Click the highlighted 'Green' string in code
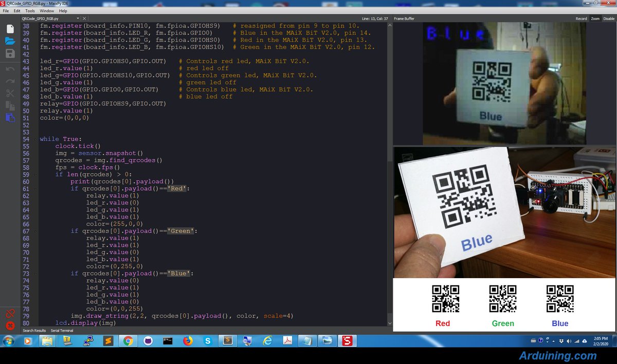Viewport: 617px width, 364px height. (180, 231)
